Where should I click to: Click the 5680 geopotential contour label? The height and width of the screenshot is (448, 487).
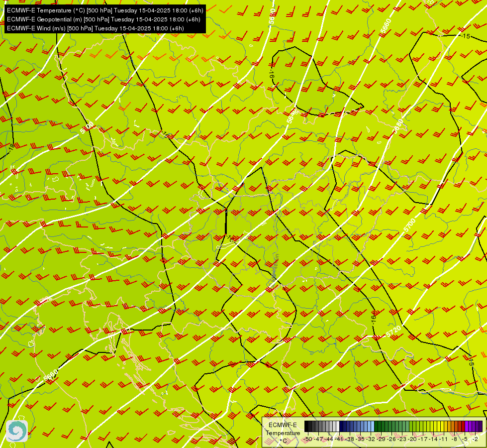[x=398, y=126]
